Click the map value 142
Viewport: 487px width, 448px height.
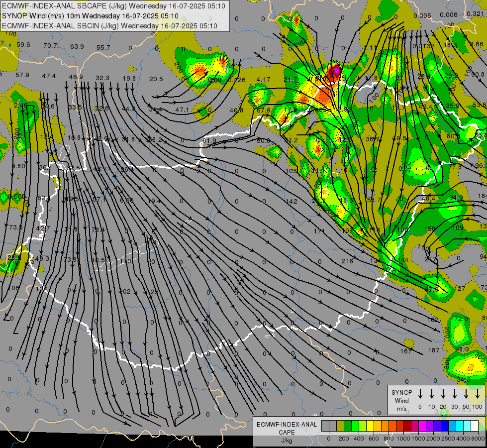point(292,202)
